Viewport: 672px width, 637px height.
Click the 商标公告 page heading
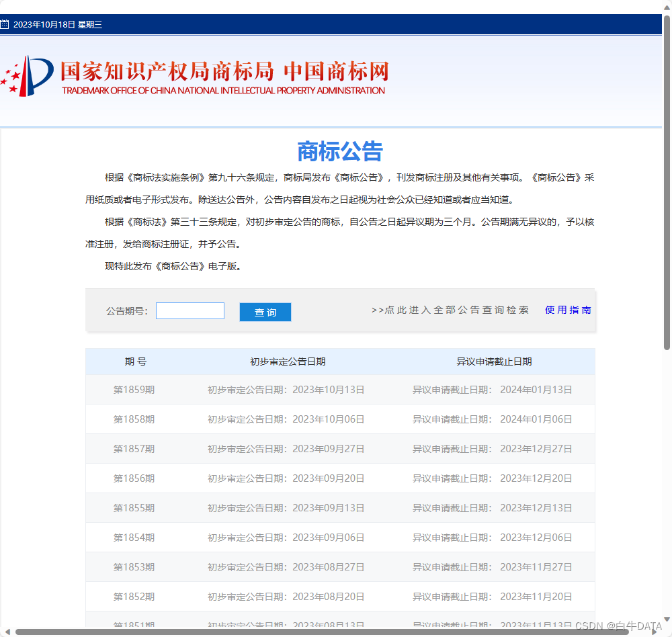(x=340, y=151)
